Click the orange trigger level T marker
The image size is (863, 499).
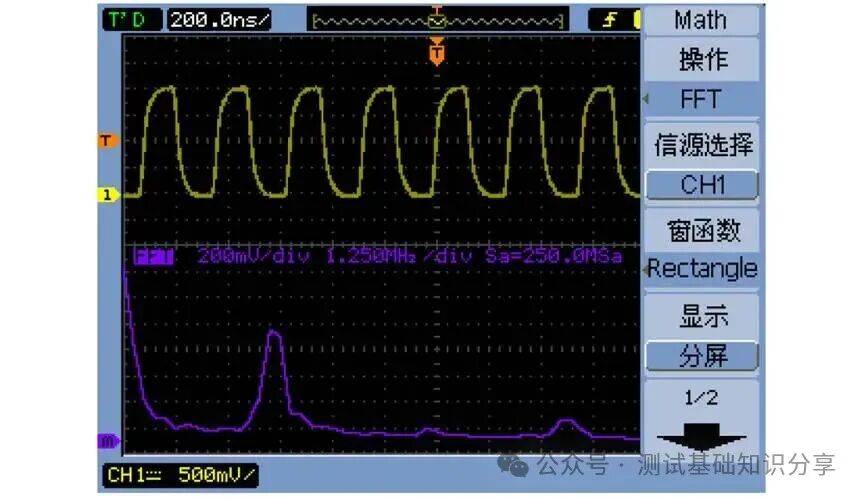(107, 140)
